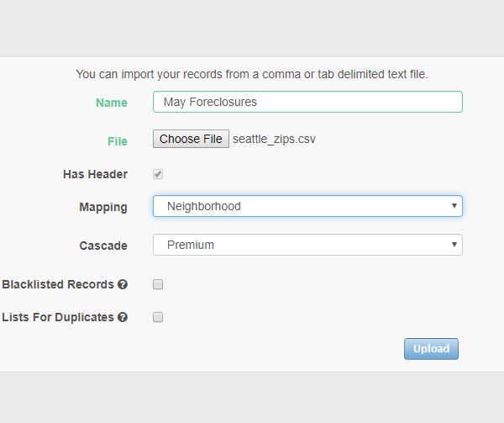Click the Blacklisted Records label text
This screenshot has height=423, width=504.
coord(58,285)
